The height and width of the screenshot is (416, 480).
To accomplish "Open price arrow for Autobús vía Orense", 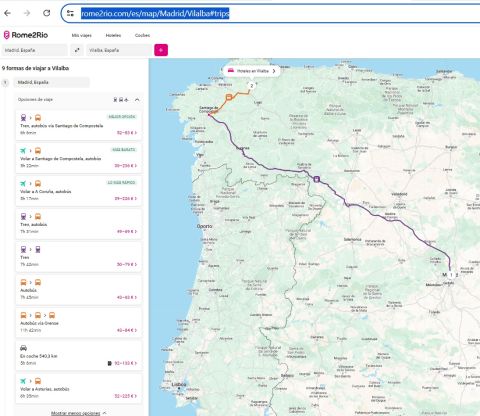I will pos(136,330).
